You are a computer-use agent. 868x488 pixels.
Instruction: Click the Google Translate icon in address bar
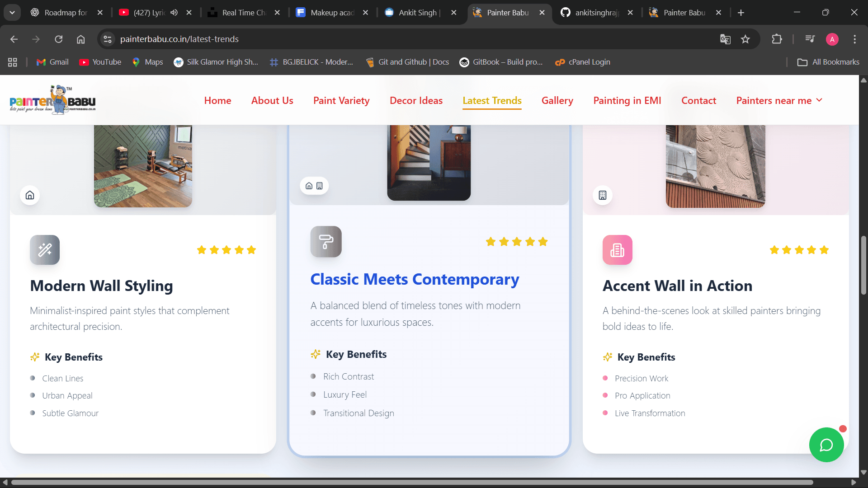pos(725,39)
